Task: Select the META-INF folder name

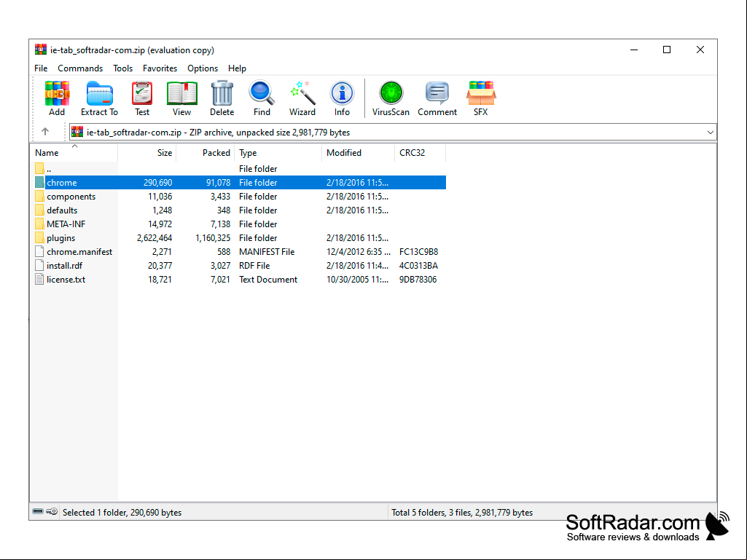Action: pos(66,224)
